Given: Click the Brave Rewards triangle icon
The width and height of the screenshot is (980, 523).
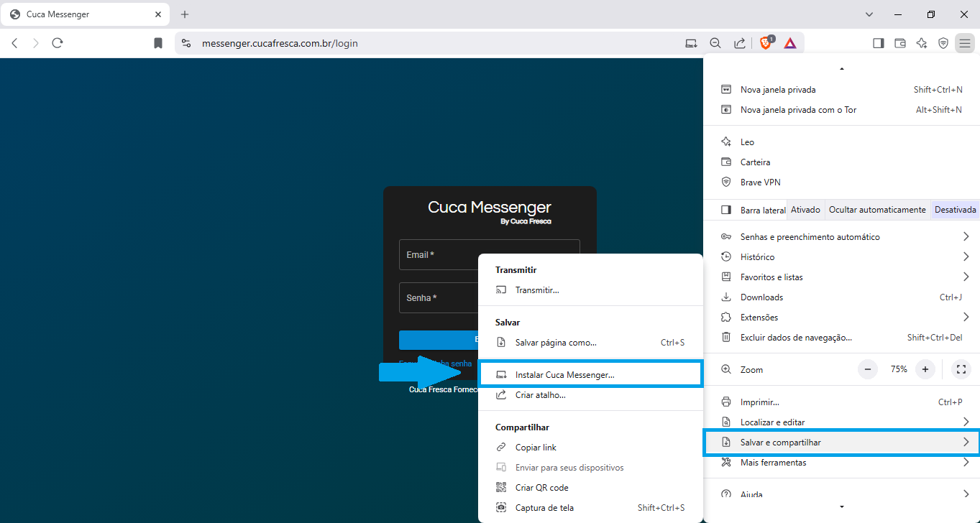Looking at the screenshot, I should 790,43.
